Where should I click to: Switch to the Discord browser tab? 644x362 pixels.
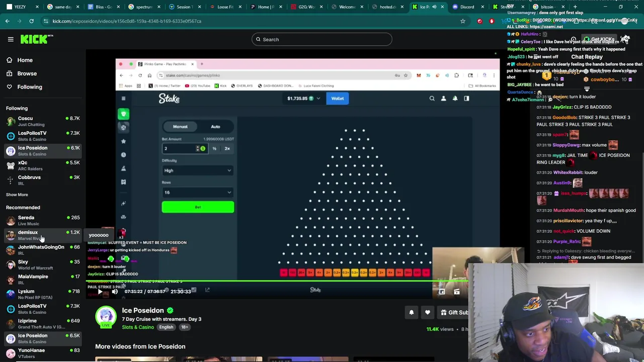click(x=468, y=7)
